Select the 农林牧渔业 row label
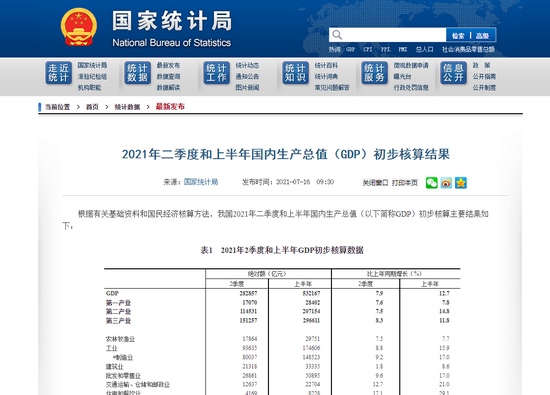Viewport: 550px width, 395px height. click(120, 339)
